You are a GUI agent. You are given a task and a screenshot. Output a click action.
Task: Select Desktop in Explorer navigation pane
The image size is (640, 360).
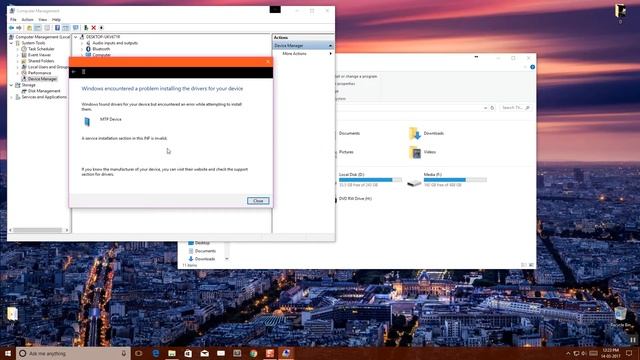pyautogui.click(x=202, y=243)
